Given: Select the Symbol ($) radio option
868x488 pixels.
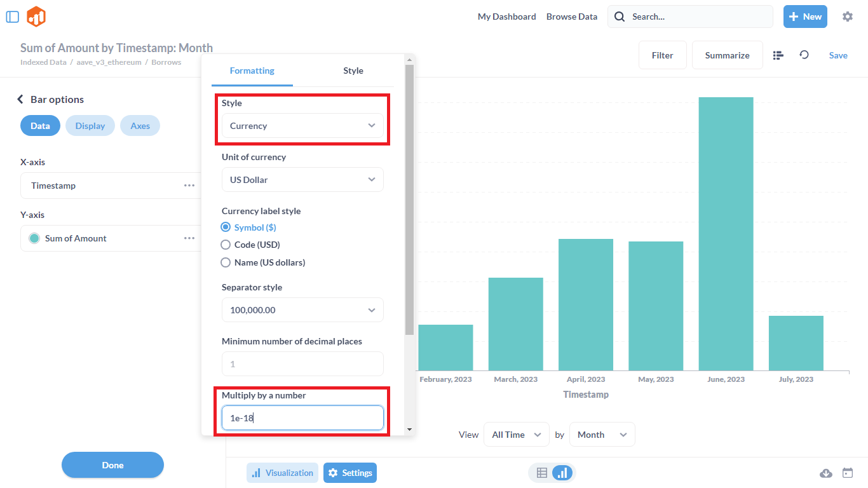Looking at the screenshot, I should click(226, 227).
